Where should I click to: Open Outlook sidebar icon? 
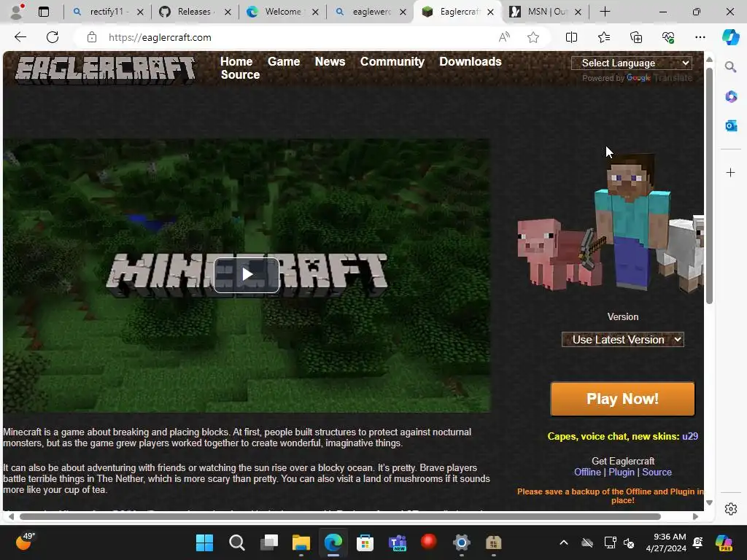(731, 125)
